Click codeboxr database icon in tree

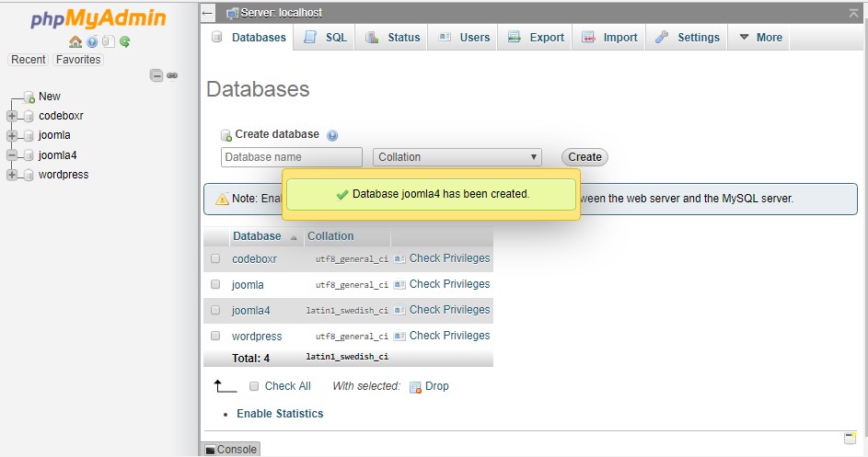click(29, 116)
